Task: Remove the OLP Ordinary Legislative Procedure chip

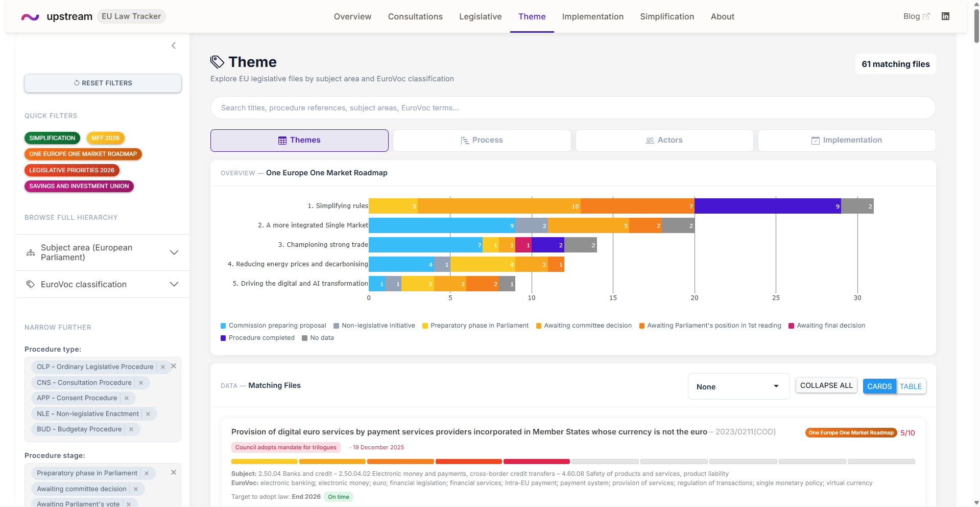Action: [163, 367]
